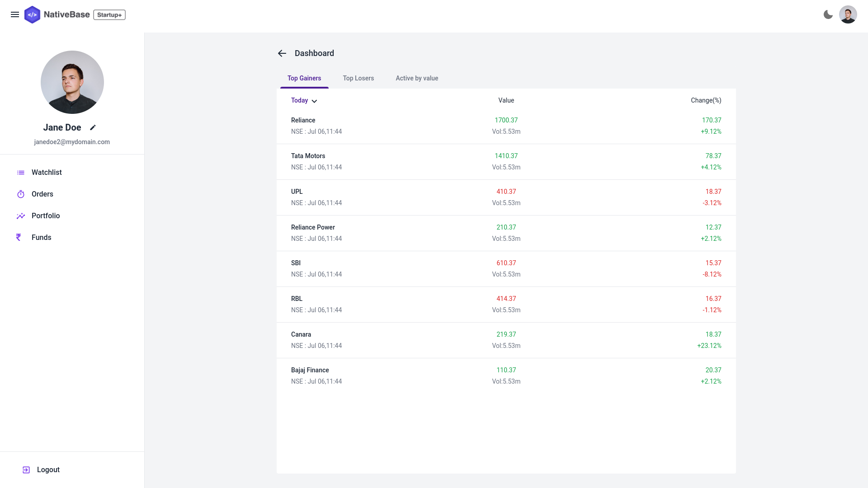Image resolution: width=868 pixels, height=488 pixels.
Task: Select the Reliance stock row
Action: click(506, 126)
